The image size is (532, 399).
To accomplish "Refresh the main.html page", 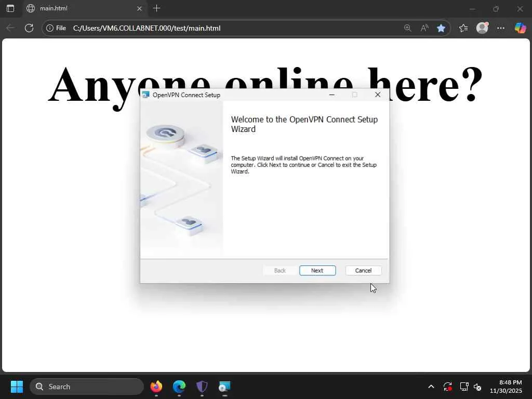I will 29,28.
